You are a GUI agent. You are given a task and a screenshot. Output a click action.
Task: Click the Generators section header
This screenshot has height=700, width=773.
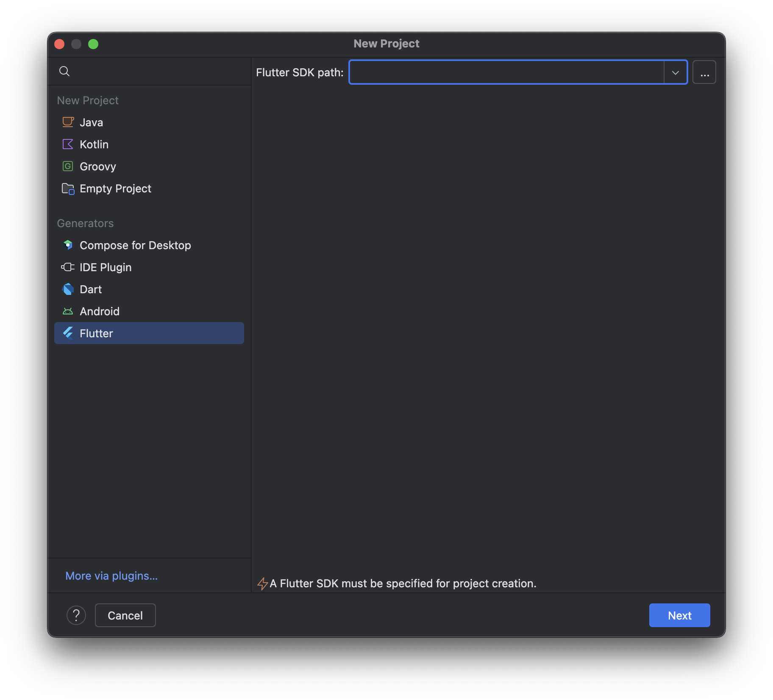tap(85, 223)
